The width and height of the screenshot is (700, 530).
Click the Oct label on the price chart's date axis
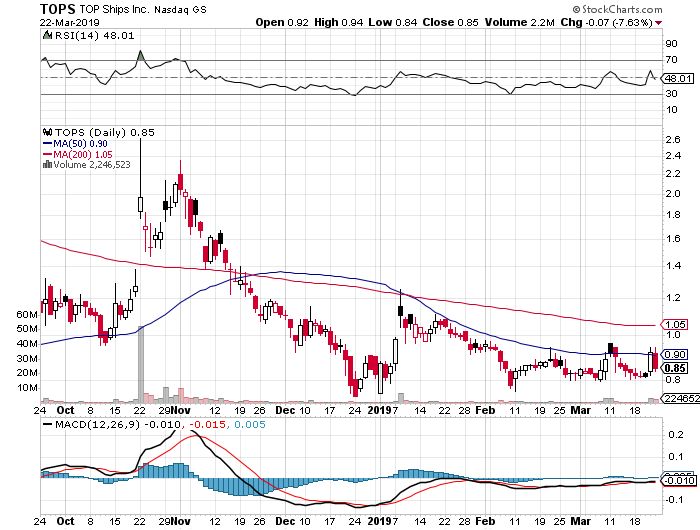click(x=66, y=410)
